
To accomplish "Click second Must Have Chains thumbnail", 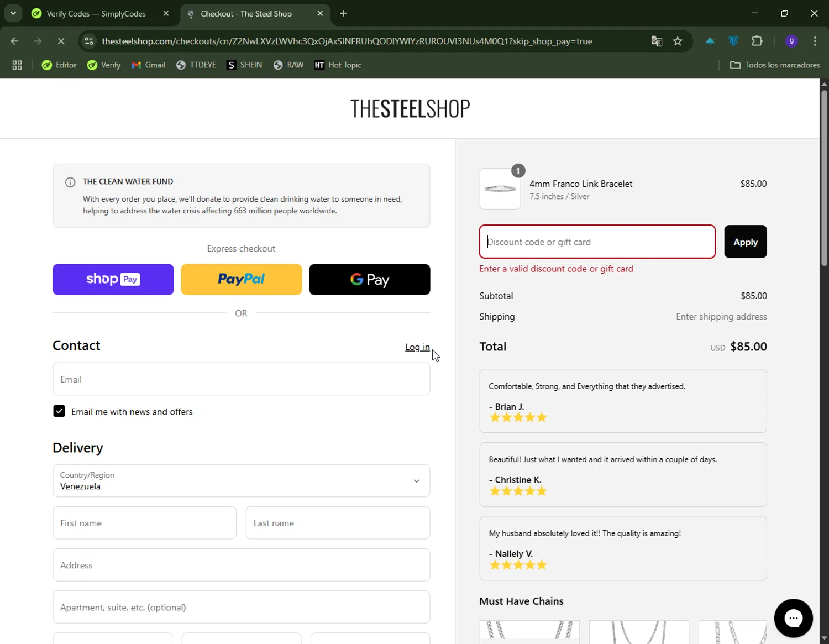I will coord(639,632).
